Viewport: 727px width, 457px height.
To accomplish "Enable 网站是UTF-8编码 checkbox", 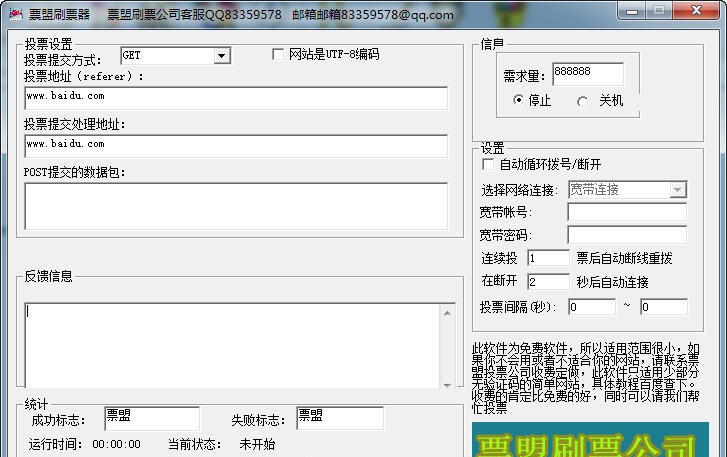I will click(x=278, y=55).
